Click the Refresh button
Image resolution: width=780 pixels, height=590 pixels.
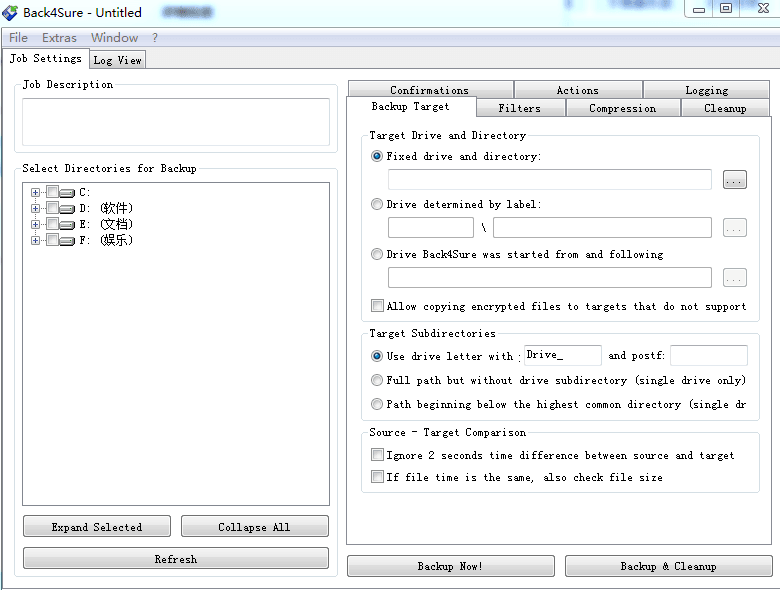coord(176,558)
